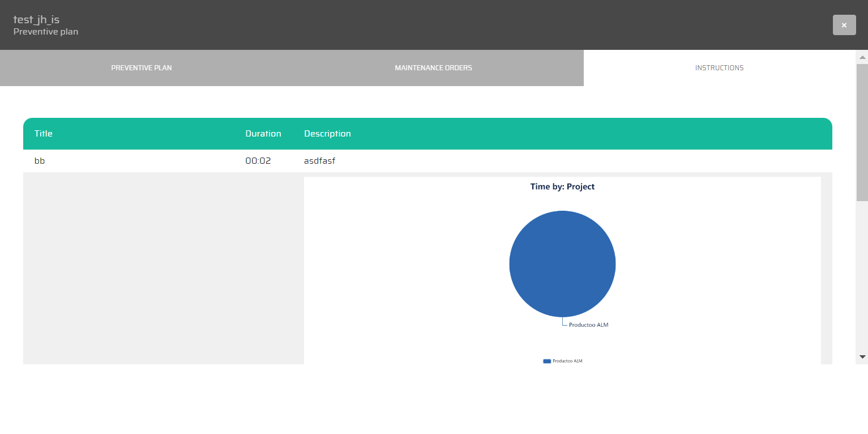Click the asdfasf description text
This screenshot has width=868, height=434.
(320, 161)
